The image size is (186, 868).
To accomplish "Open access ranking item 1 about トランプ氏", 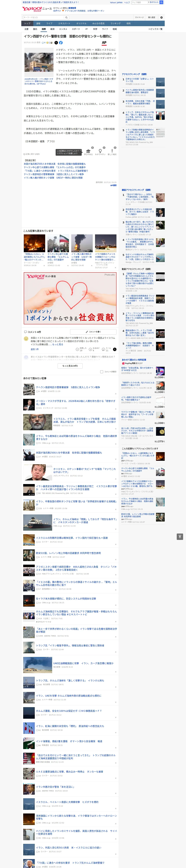I will click(140, 80).
